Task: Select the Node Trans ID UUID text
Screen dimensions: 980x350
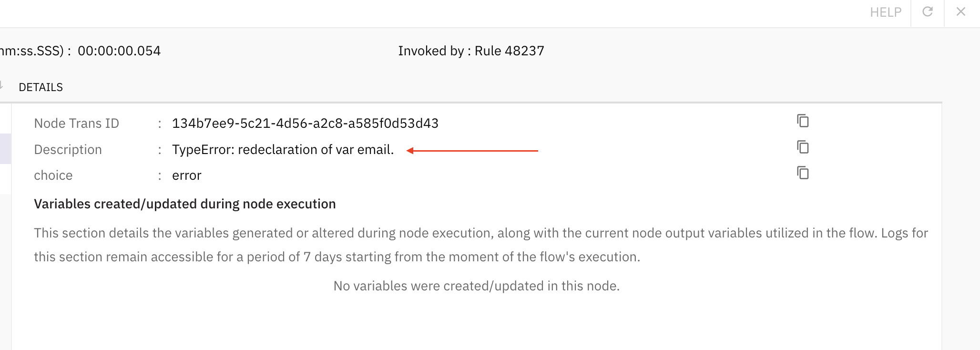Action: pyautogui.click(x=305, y=124)
